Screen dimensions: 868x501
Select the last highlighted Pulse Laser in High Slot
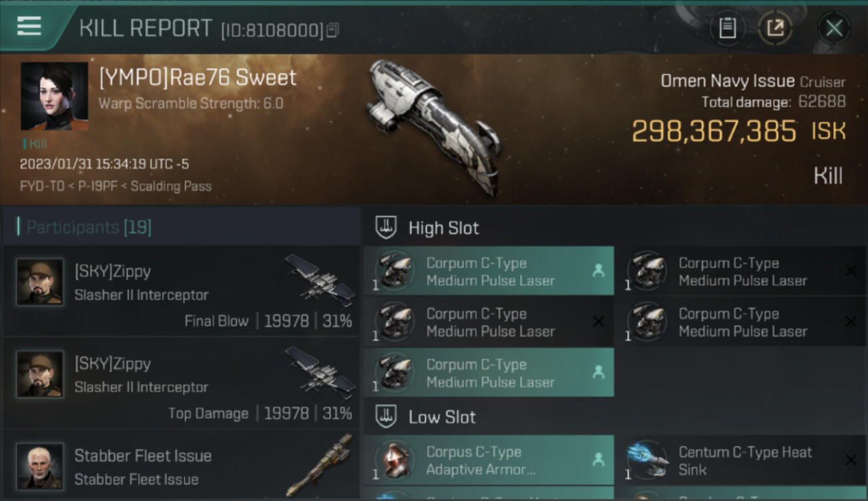[x=489, y=373]
